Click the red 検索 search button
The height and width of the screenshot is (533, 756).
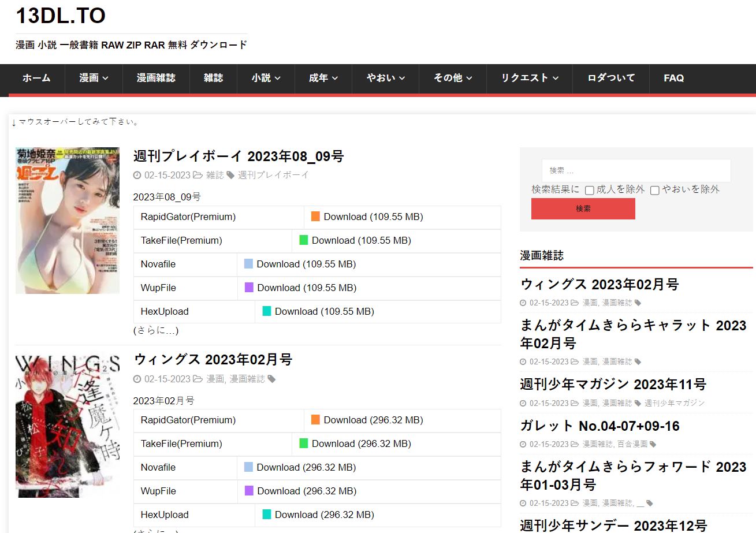[x=583, y=208]
